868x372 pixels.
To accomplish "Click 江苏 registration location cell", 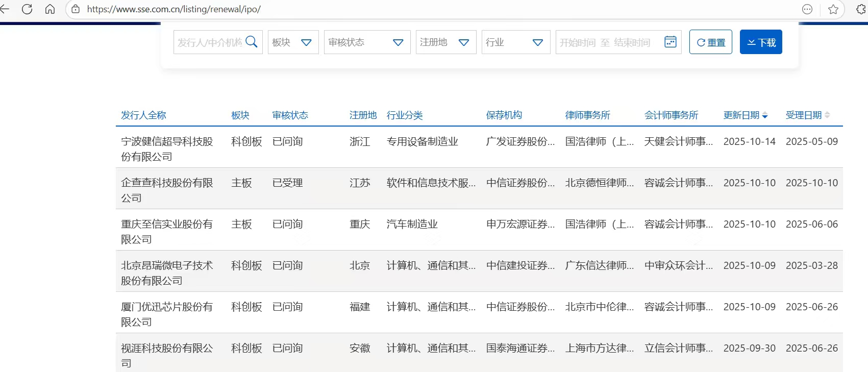I will [360, 183].
